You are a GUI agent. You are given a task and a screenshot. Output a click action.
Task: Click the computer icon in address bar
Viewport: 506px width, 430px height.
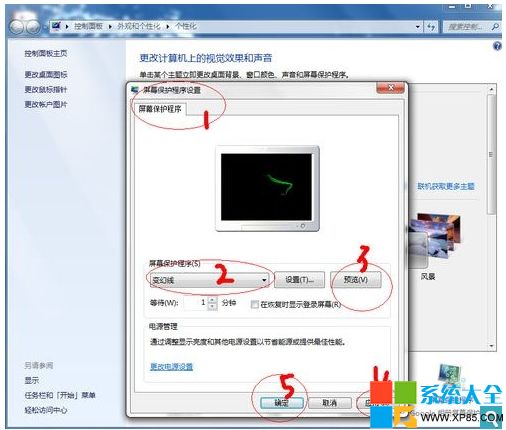pyautogui.click(x=57, y=26)
